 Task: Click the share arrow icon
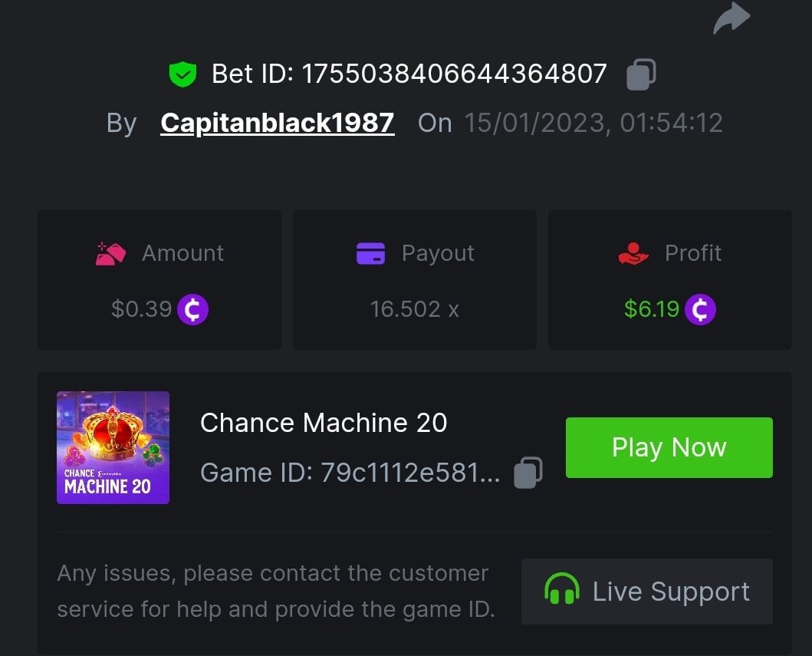tap(731, 18)
